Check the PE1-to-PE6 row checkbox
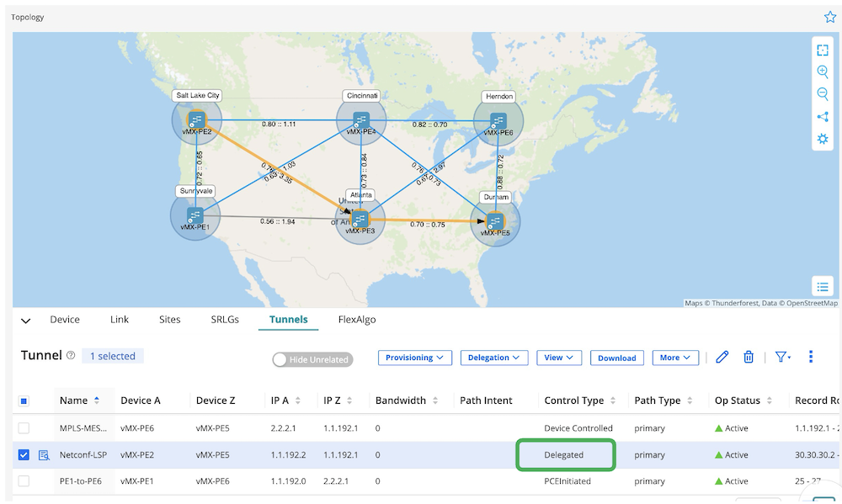Viewport: 842px width, 504px height. point(24,481)
